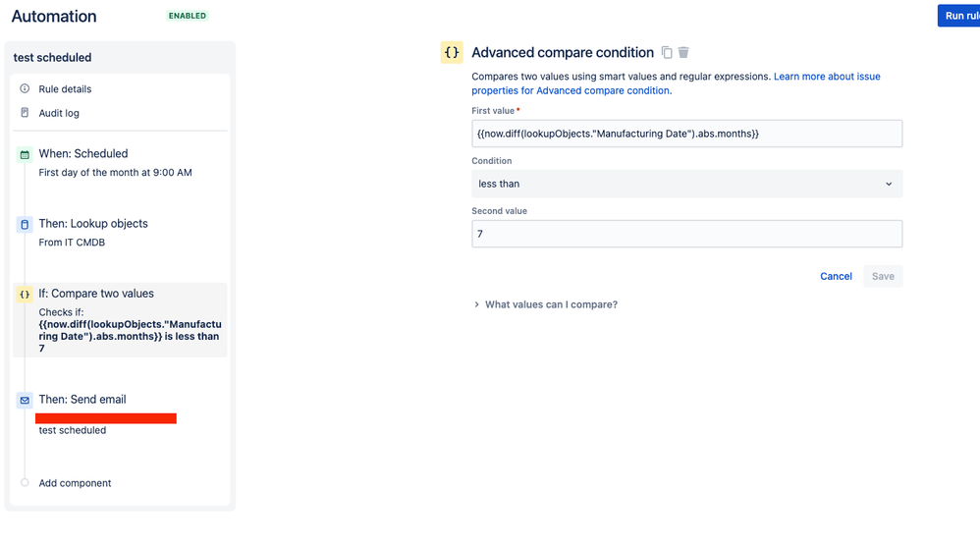
Task: Click the Cancel button
Action: point(836,276)
